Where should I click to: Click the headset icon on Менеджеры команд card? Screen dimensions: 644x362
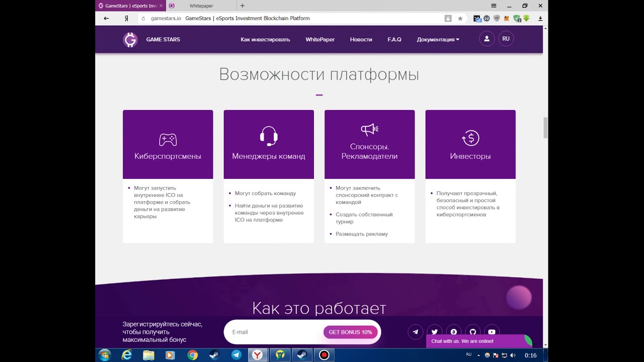pos(269,136)
